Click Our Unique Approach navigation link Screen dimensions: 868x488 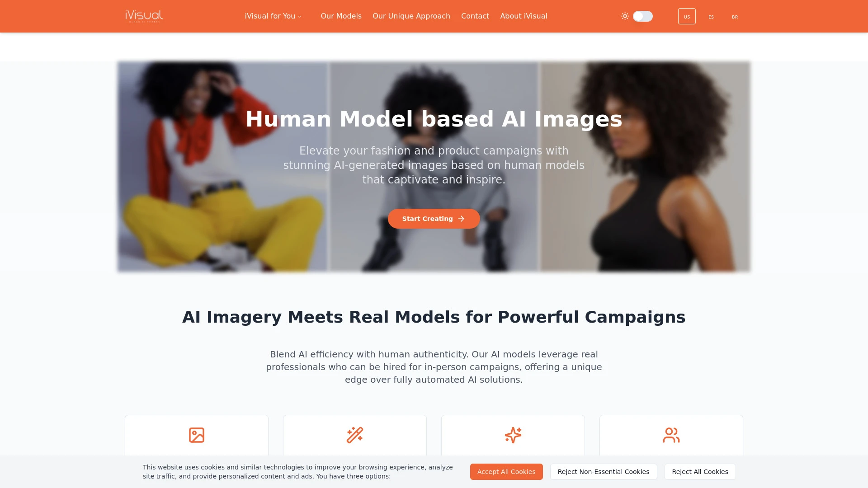tap(411, 16)
